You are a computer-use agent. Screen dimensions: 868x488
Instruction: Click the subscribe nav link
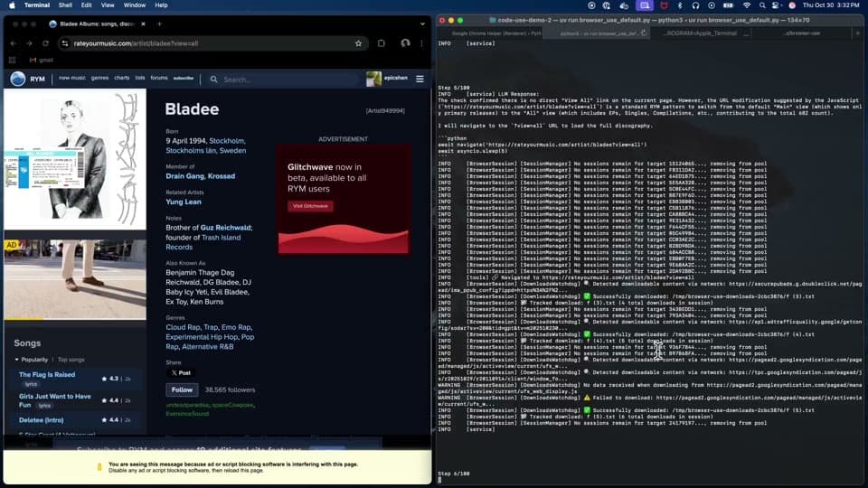184,78
